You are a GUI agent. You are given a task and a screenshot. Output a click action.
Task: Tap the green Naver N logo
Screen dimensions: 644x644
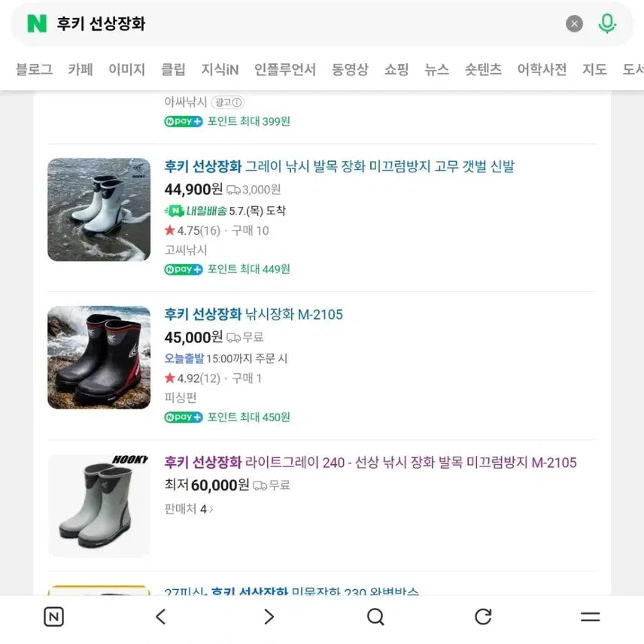coord(37,23)
